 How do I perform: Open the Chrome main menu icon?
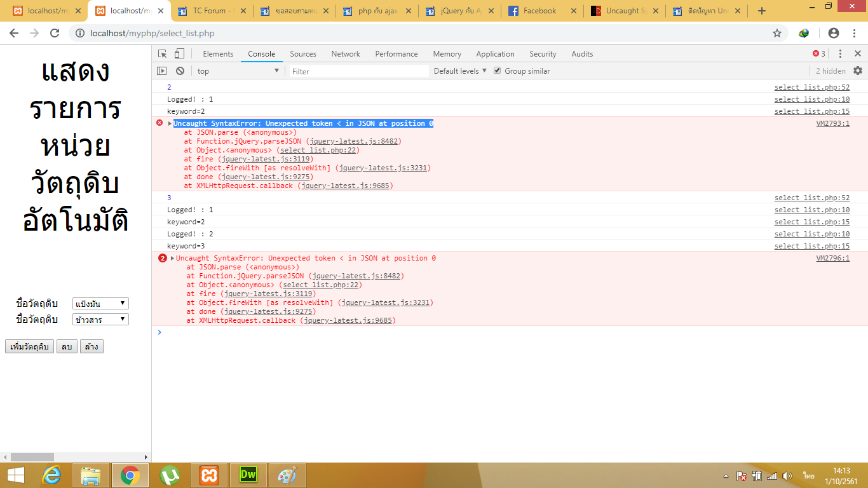click(x=853, y=33)
